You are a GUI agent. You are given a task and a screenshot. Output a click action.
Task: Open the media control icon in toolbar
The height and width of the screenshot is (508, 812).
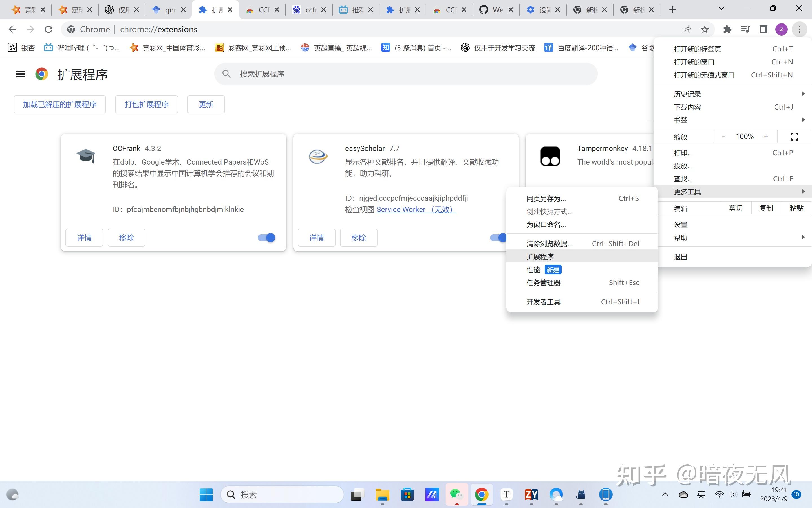tap(745, 30)
